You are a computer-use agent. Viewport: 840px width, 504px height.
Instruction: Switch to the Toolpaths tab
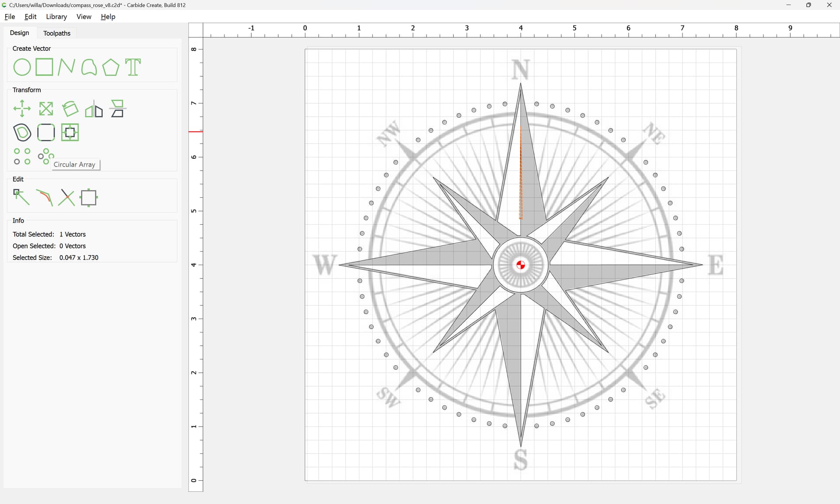click(57, 33)
